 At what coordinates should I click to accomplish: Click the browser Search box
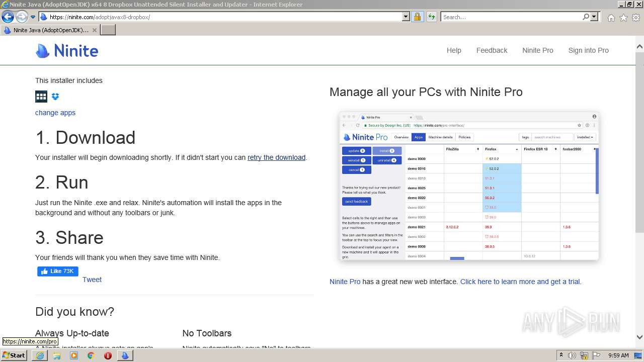point(511,17)
